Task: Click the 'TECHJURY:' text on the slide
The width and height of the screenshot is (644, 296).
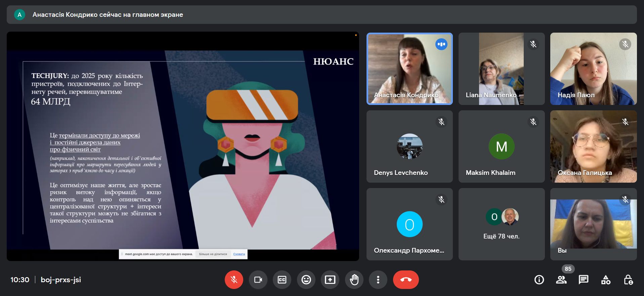Action: [x=50, y=76]
